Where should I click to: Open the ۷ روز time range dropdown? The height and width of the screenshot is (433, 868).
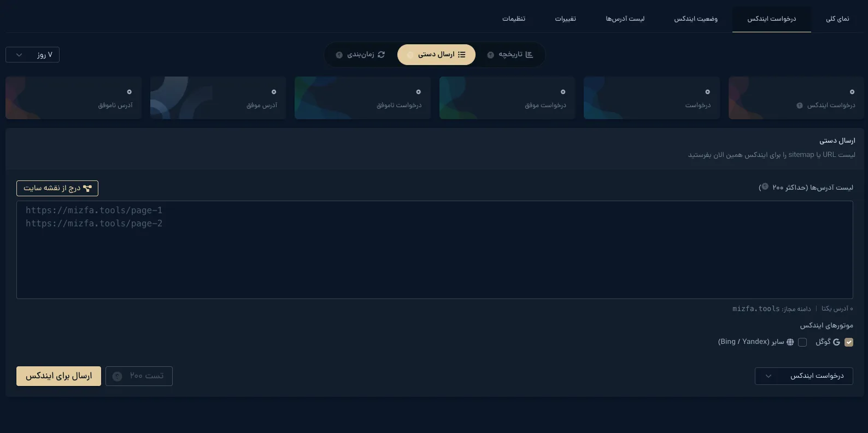point(32,55)
